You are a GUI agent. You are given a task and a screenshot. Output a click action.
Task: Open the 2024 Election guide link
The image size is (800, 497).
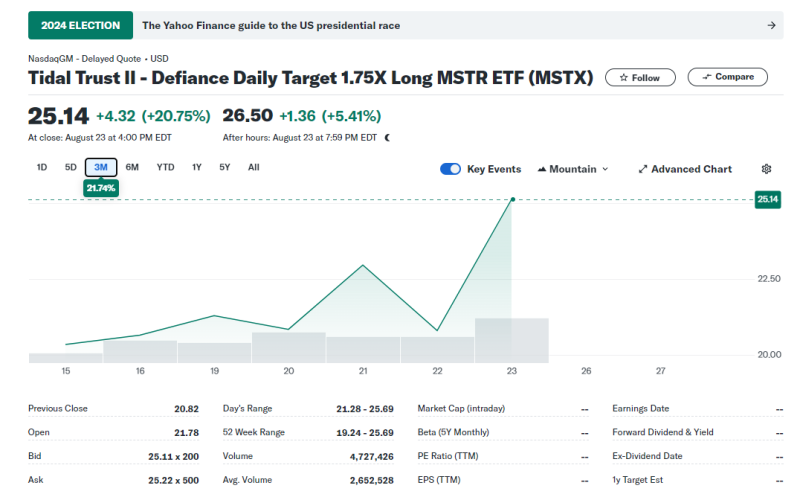tap(271, 25)
